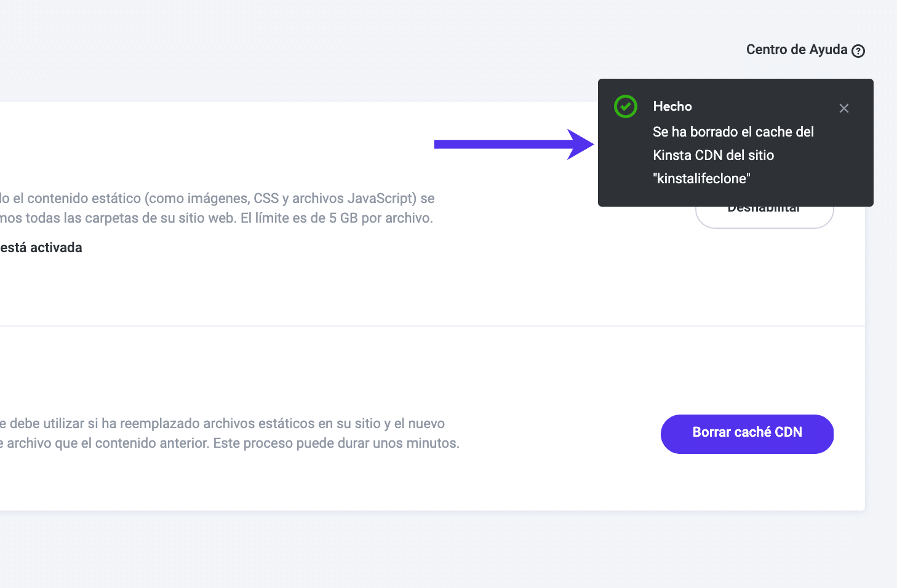The image size is (897, 588).
Task: Click the green success checkmark icon
Action: (x=626, y=106)
